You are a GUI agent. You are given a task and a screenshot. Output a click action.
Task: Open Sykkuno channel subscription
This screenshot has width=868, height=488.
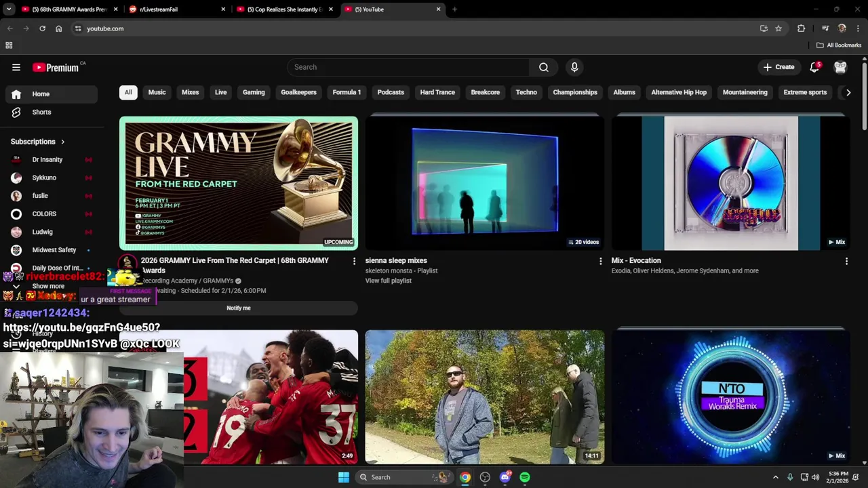click(x=52, y=178)
